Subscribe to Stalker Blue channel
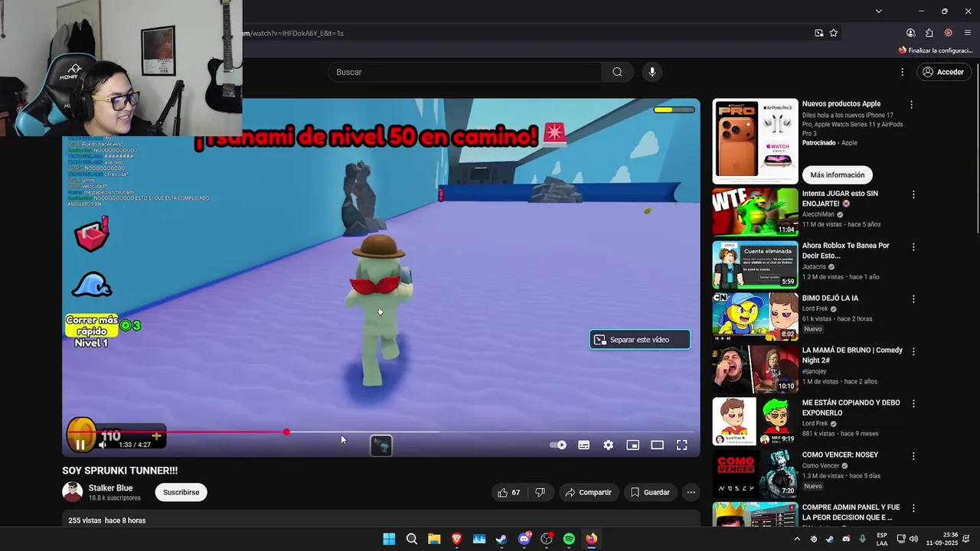Screen dimensions: 980x551 [181, 492]
